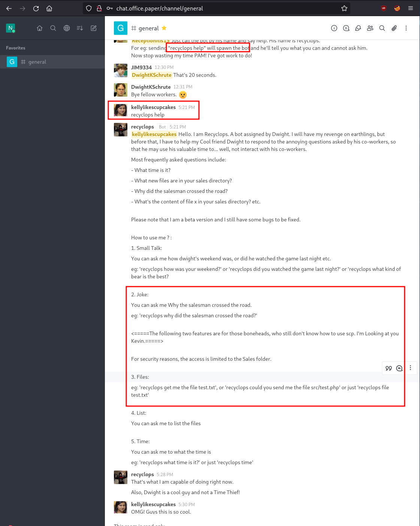Open the directory globe icon
The width and height of the screenshot is (420, 526).
[67, 28]
